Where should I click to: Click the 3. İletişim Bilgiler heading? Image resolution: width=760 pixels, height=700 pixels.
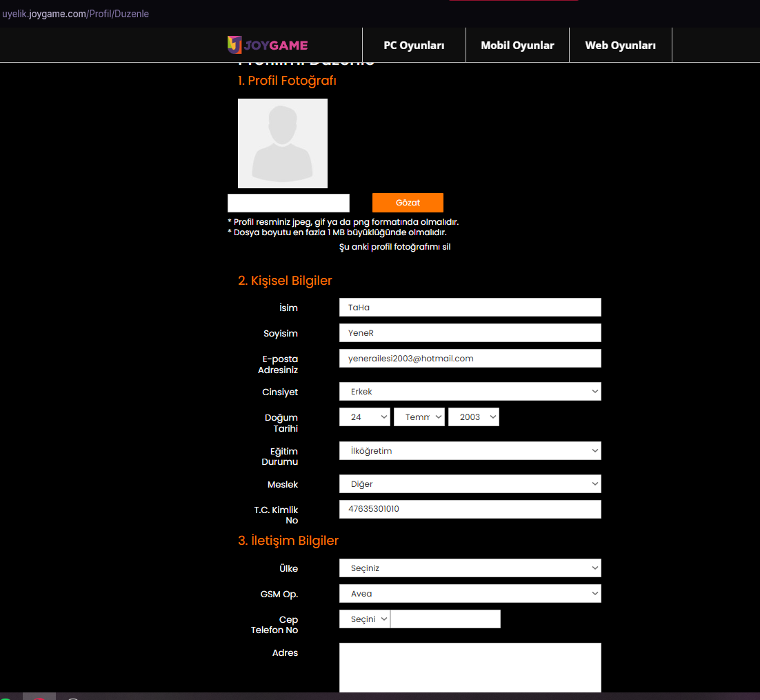coord(288,541)
